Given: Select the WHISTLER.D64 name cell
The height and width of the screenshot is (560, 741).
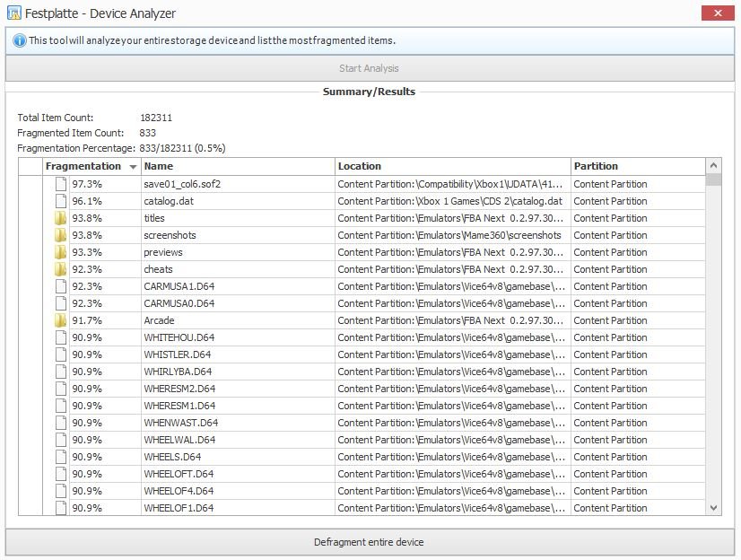Looking at the screenshot, I should pyautogui.click(x=238, y=354).
